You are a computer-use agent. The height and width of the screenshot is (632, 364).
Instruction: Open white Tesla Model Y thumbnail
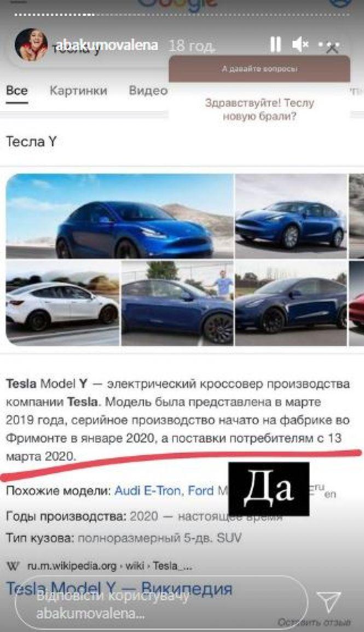tap(62, 303)
